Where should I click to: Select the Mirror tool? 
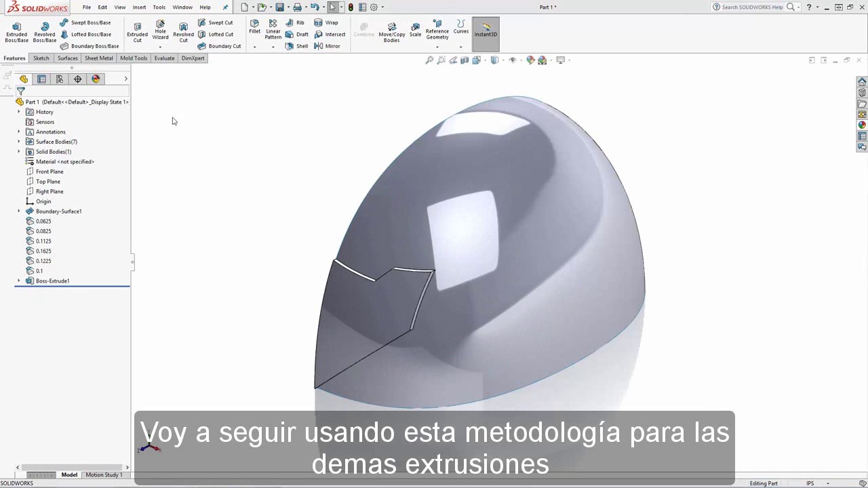click(327, 46)
